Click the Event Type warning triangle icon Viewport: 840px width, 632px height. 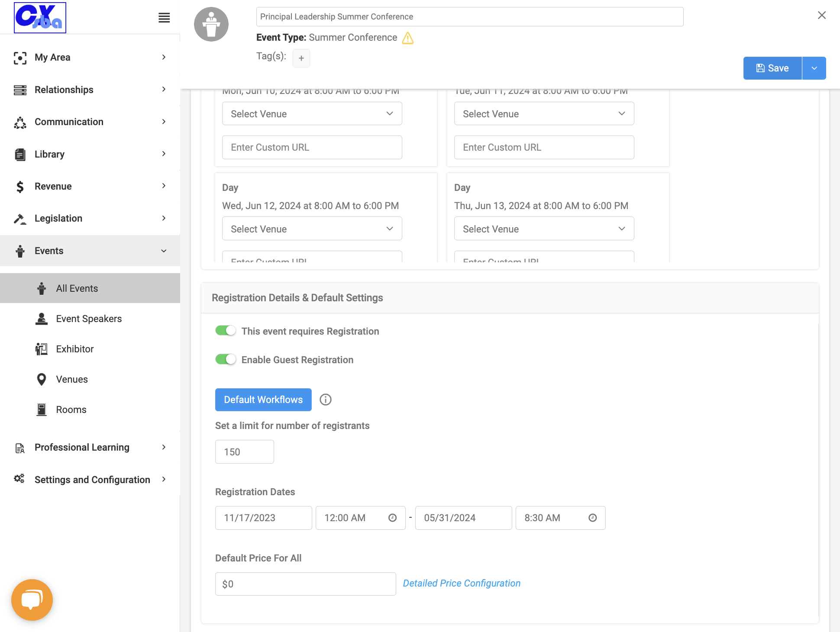(407, 38)
